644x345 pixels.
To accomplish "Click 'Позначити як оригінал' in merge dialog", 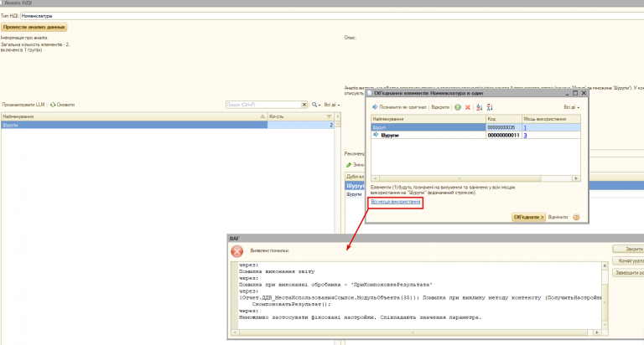I will pyautogui.click(x=399, y=107).
